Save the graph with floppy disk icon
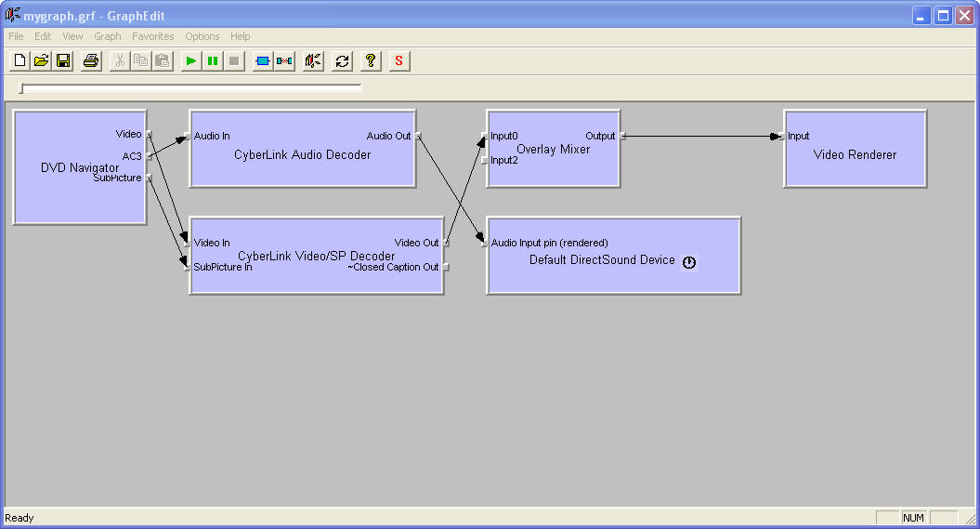The height and width of the screenshot is (529, 980). (63, 60)
